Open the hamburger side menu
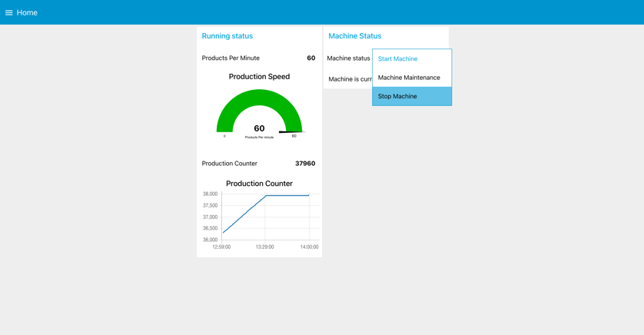This screenshot has width=644, height=335. point(9,12)
